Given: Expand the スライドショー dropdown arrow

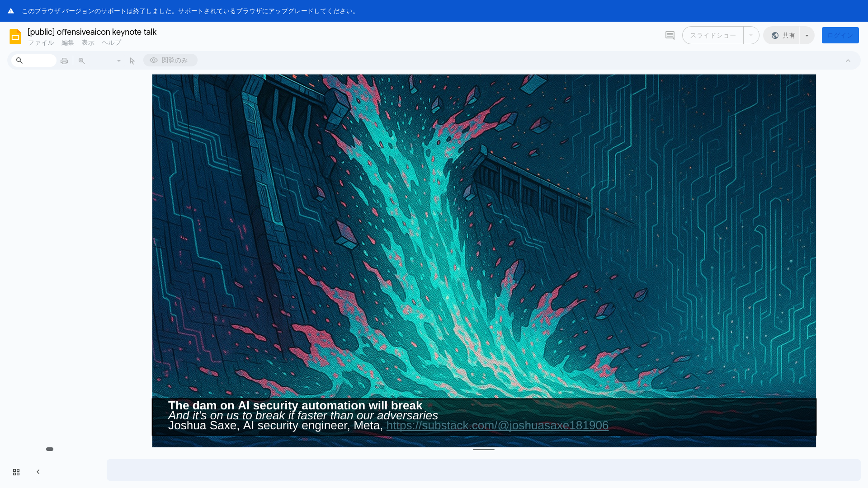Looking at the screenshot, I should [751, 35].
